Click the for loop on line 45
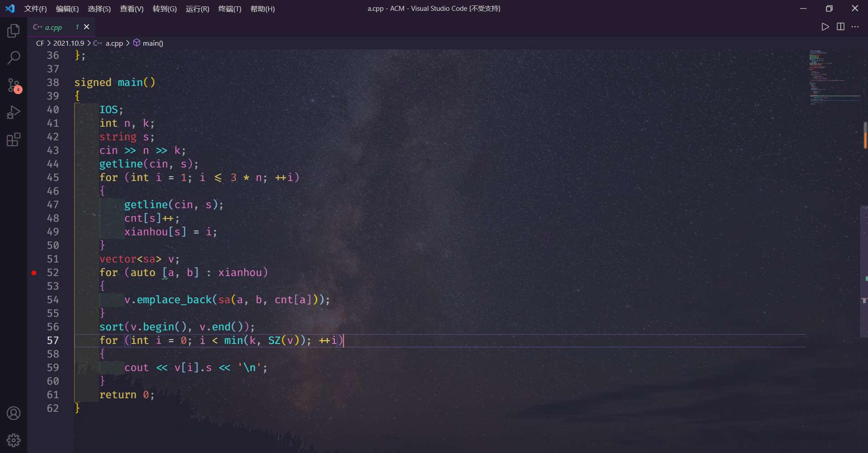This screenshot has width=868, height=453. (x=199, y=177)
